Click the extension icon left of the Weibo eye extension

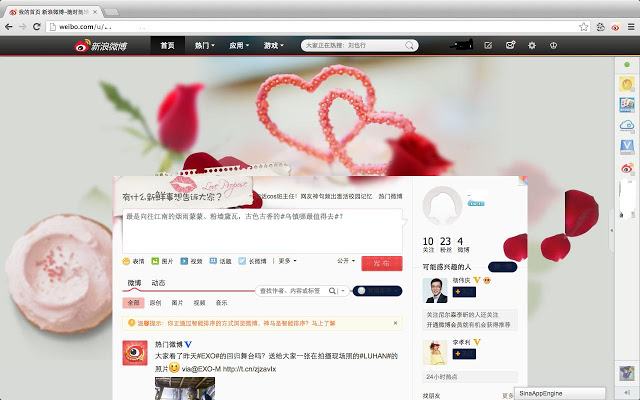point(600,27)
